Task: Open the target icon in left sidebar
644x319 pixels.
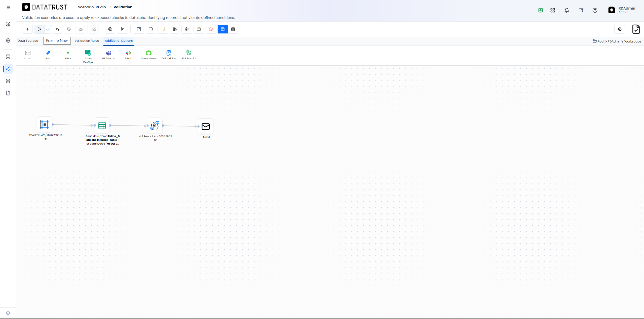Action: click(8, 24)
